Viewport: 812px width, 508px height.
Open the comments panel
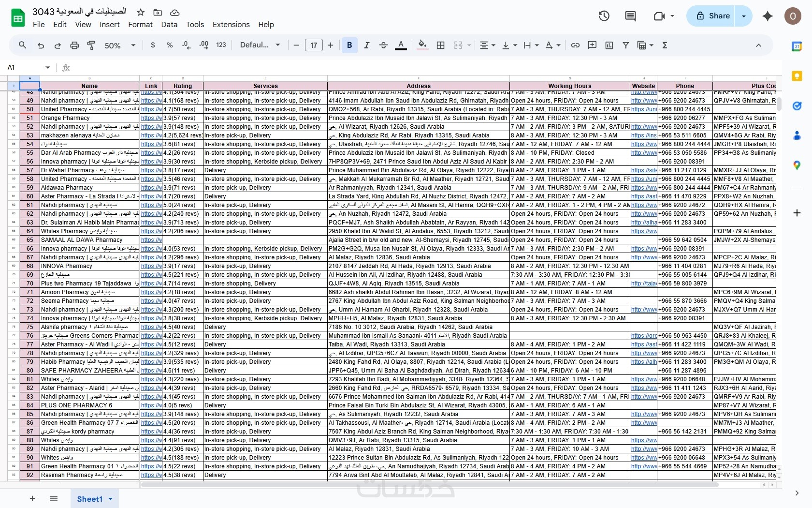[630, 16]
